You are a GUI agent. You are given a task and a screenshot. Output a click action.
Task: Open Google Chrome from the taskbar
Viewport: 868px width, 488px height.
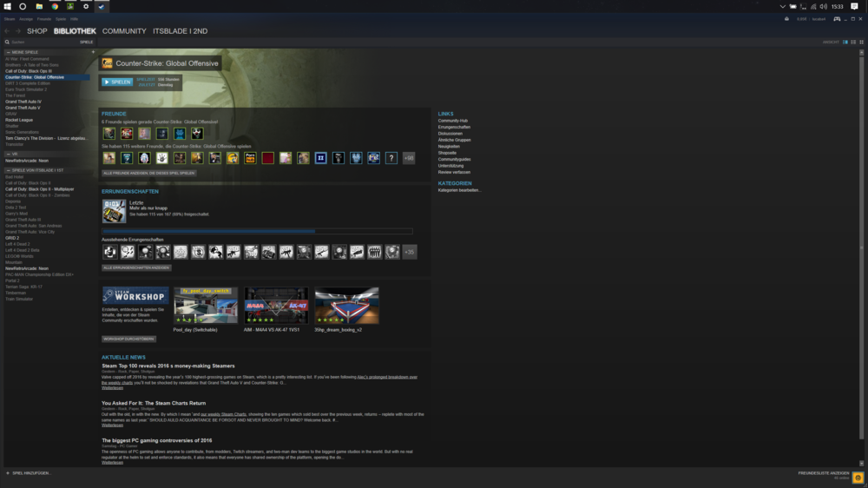click(54, 6)
